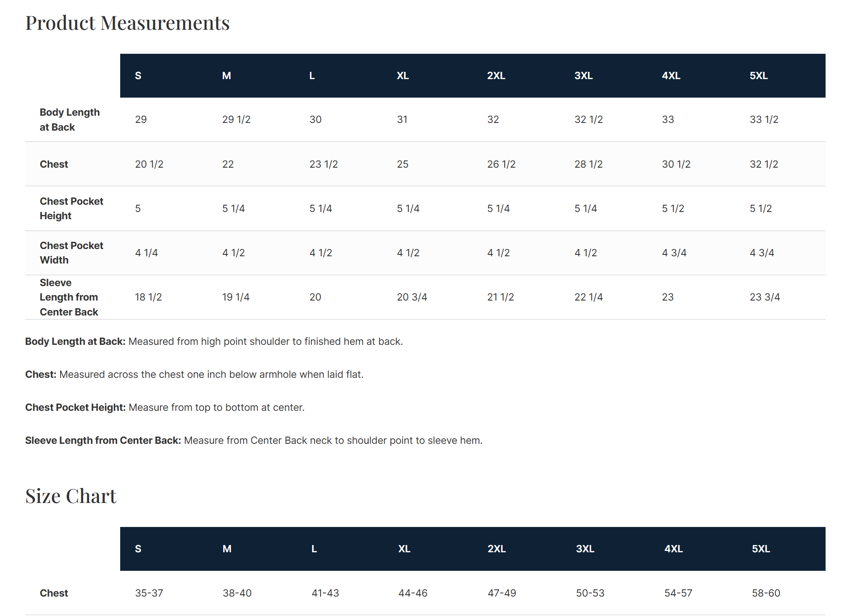The width and height of the screenshot is (845, 616).
Task: Click the 26 1/2 chest measurement cell
Action: coord(501,165)
